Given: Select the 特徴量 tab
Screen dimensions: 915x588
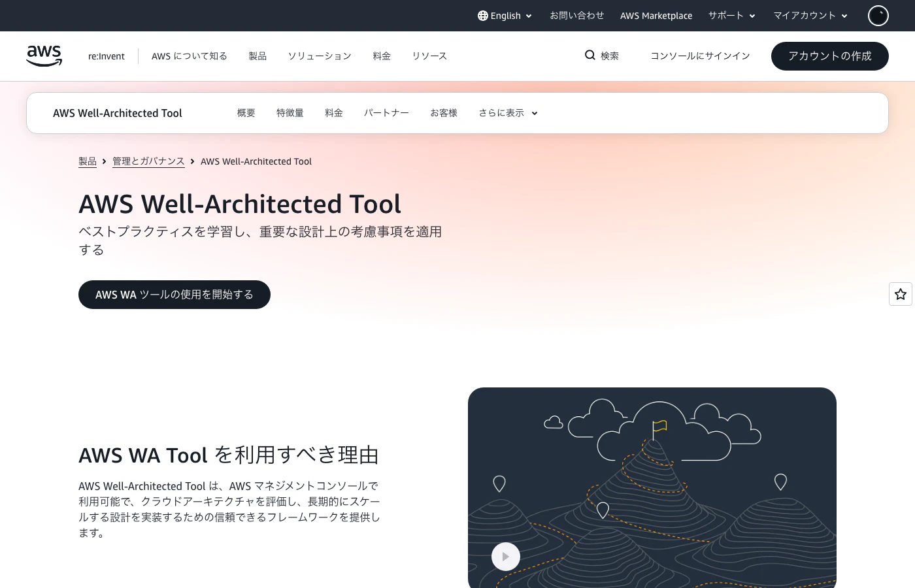Looking at the screenshot, I should coord(290,113).
